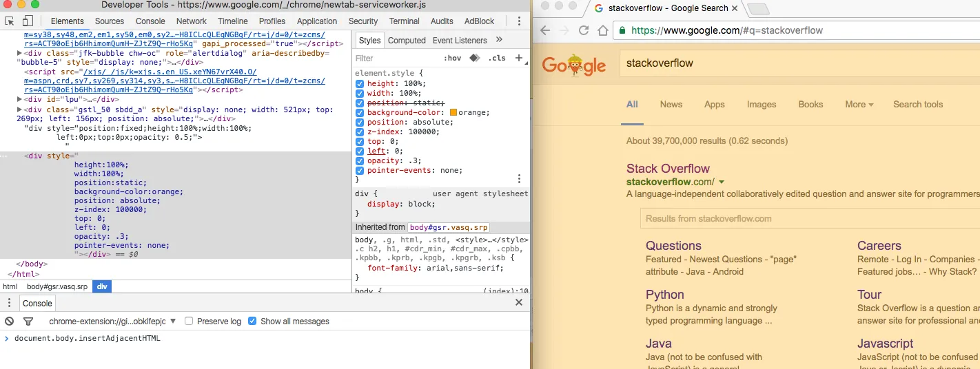Open the DevTools three-dot customize menu
The image size is (980, 369).
(x=519, y=21)
